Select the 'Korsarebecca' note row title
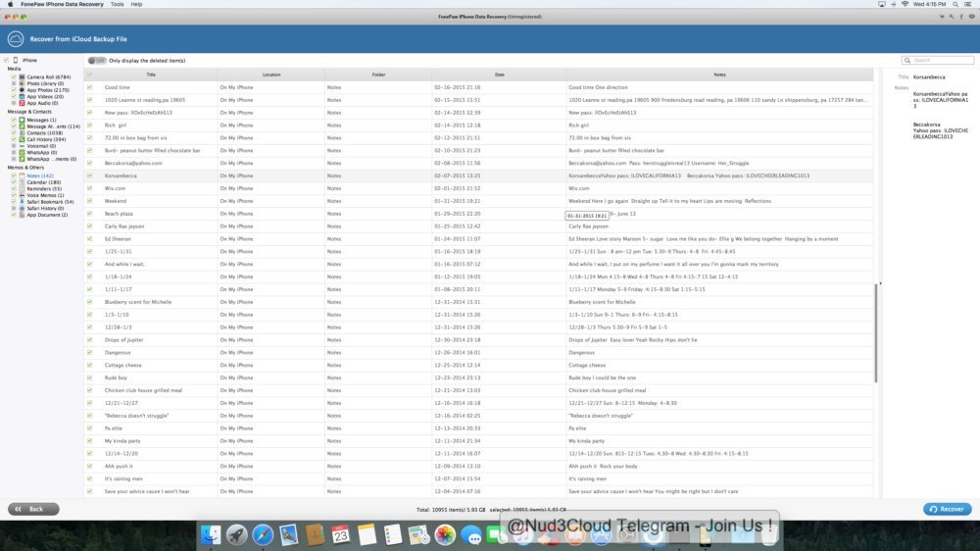Viewport: 980px width, 551px height. coord(121,175)
